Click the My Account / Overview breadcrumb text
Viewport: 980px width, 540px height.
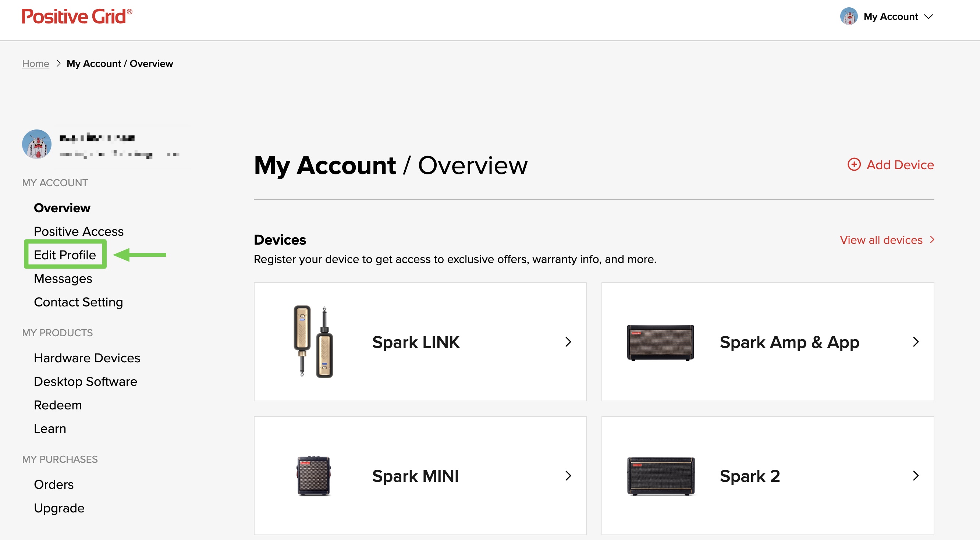tap(120, 64)
